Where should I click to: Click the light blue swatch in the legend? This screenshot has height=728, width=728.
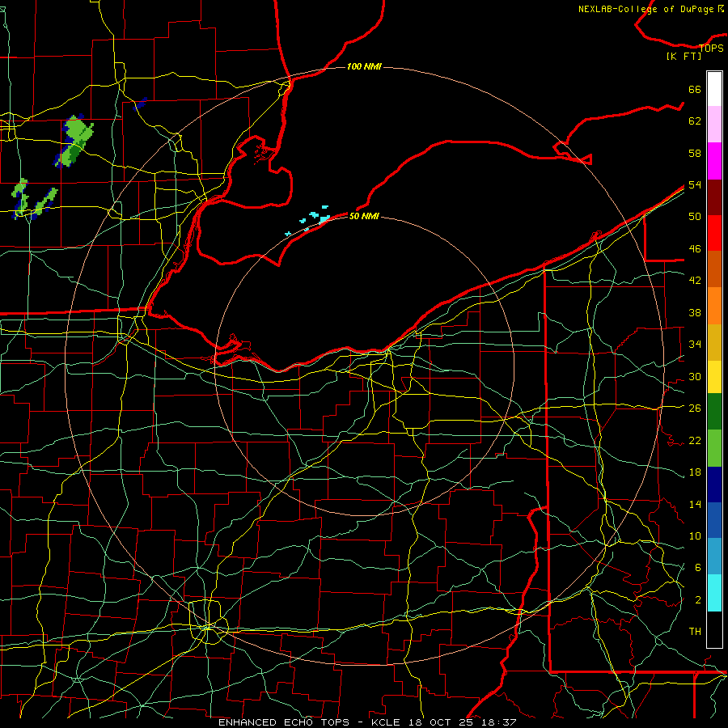[714, 556]
